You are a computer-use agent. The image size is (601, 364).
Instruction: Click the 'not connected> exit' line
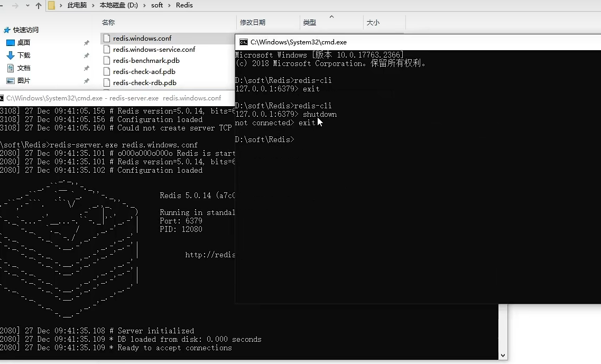pos(275,123)
